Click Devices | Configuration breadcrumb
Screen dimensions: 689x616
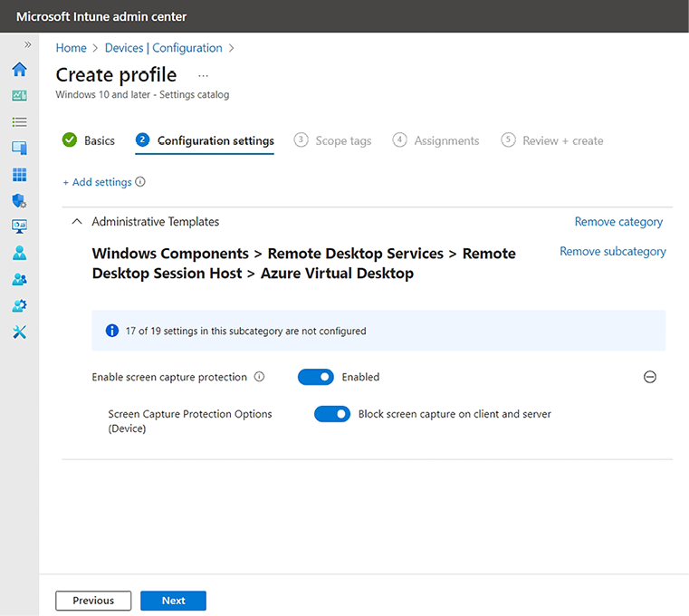tap(163, 48)
